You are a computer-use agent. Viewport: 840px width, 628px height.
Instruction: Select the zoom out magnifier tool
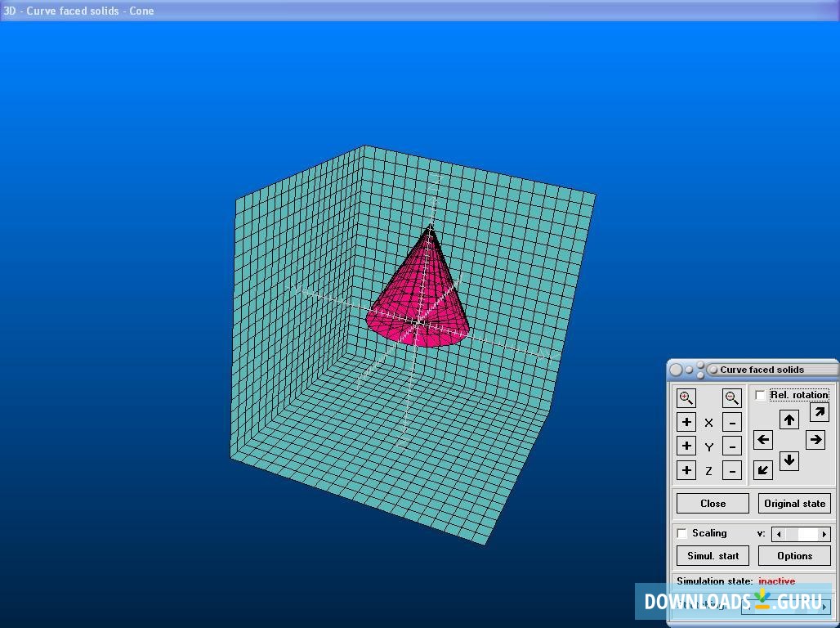point(732,398)
